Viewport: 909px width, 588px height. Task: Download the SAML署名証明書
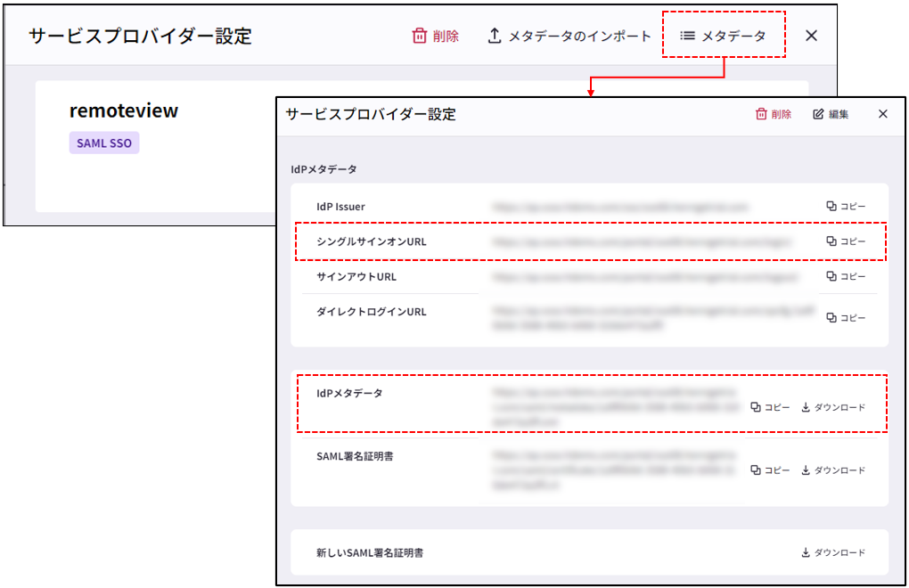833,470
